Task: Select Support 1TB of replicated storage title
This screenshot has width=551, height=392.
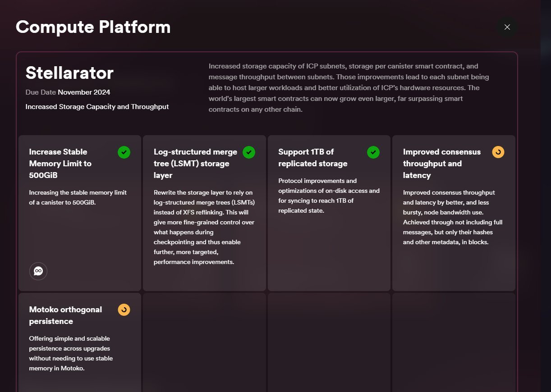Action: [313, 158]
